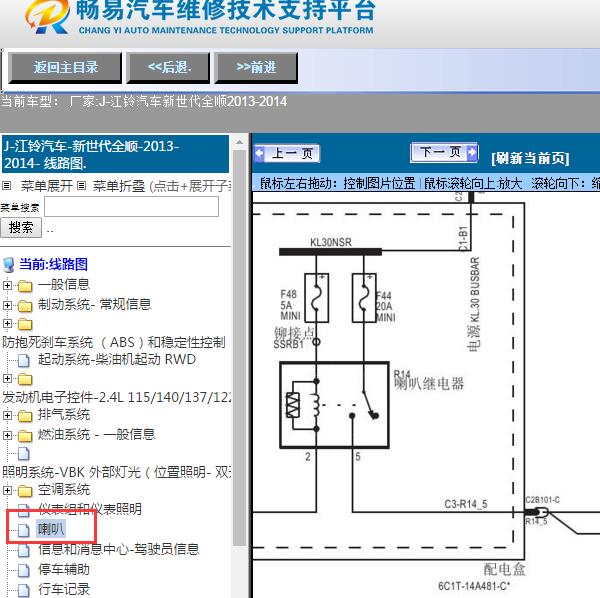This screenshot has width=600, height=598.
Task: Click the 当前:线路图 computer icon
Action: [9, 265]
